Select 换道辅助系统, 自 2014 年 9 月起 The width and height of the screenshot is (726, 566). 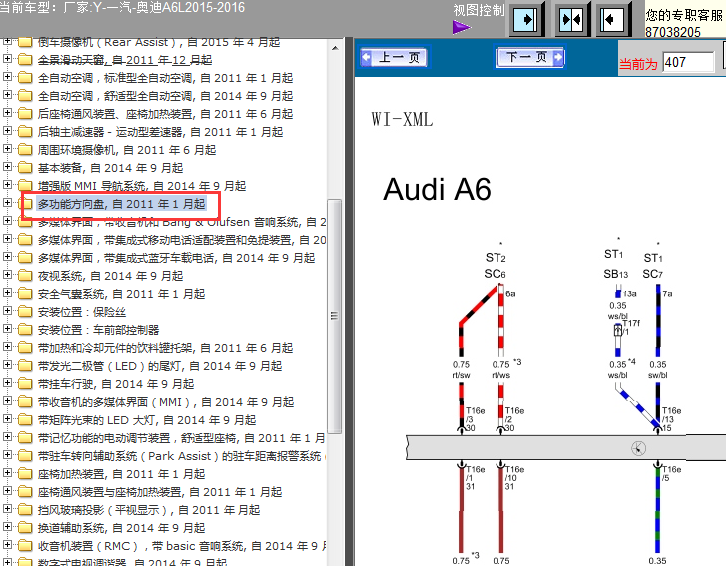click(121, 528)
